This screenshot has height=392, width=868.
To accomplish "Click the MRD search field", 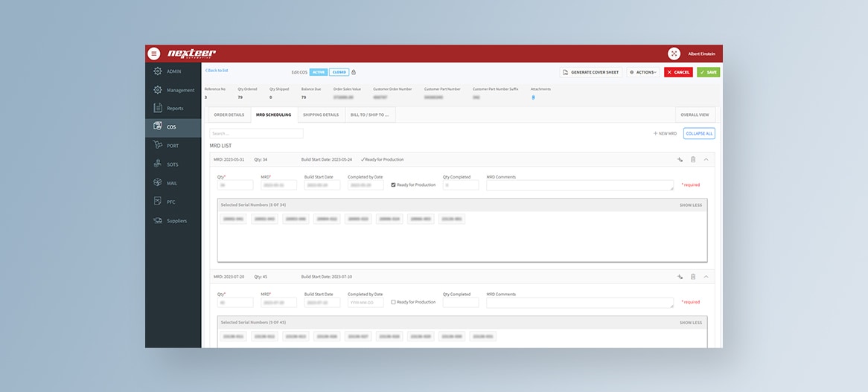I will [256, 134].
